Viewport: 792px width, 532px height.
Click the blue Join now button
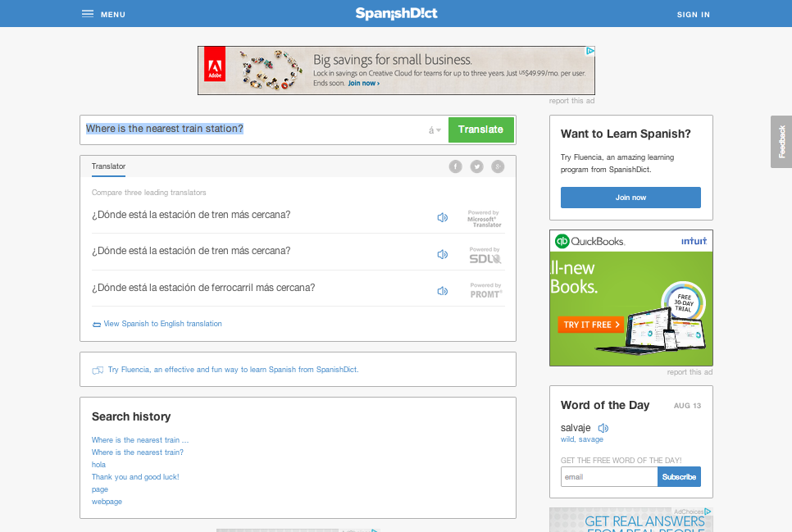coord(630,198)
